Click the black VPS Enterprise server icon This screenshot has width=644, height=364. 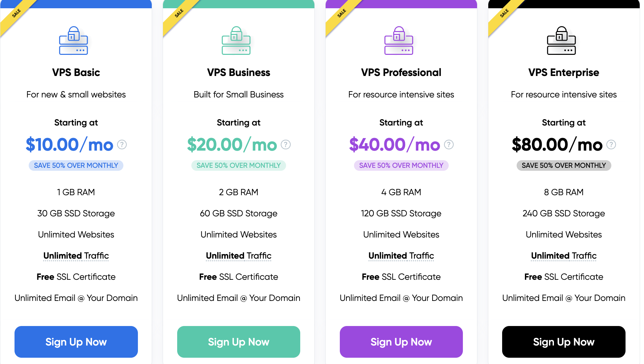click(561, 41)
